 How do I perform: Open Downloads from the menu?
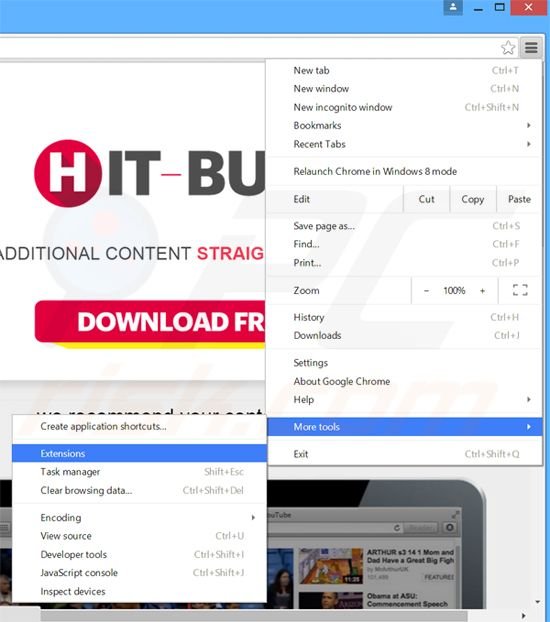click(x=405, y=336)
